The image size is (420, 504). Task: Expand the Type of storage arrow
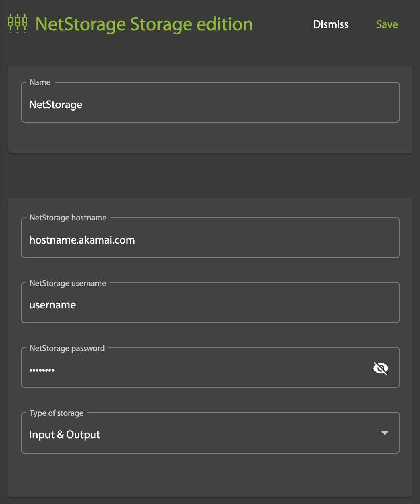[x=384, y=433]
